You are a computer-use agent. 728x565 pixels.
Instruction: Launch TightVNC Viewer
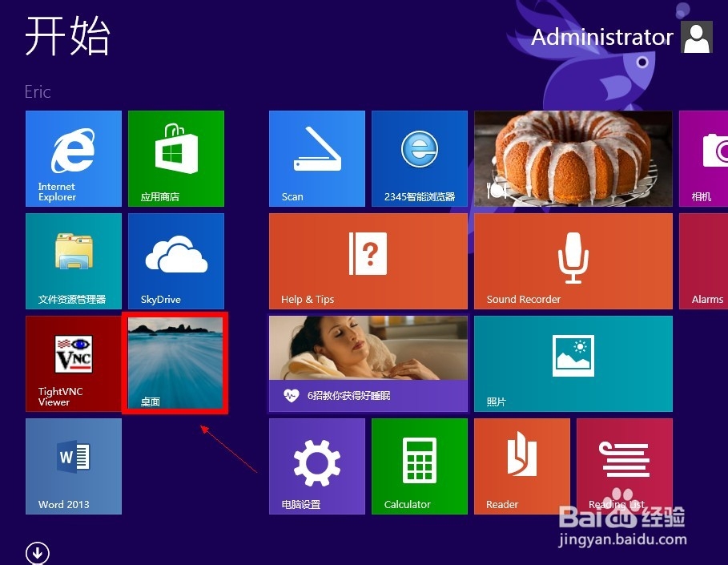click(x=73, y=363)
